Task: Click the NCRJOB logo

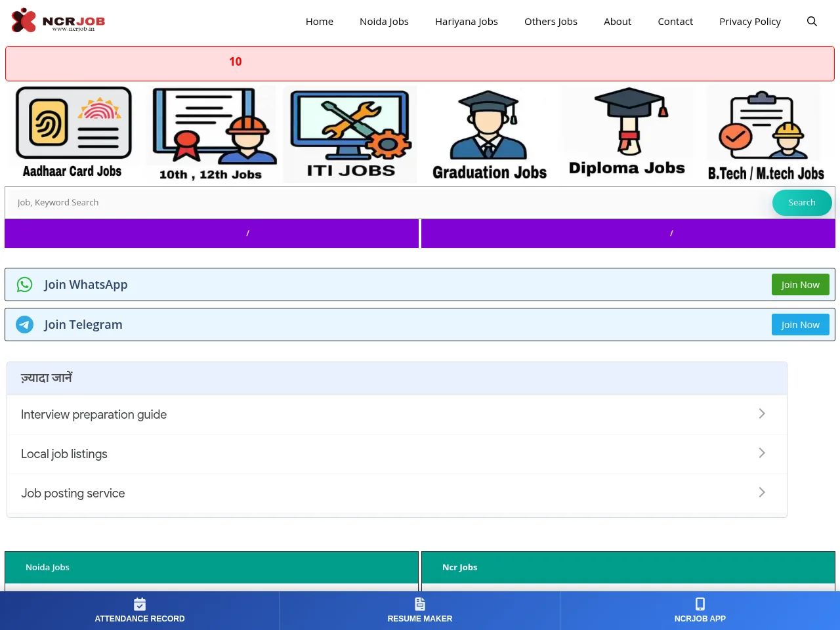Action: 58,21
